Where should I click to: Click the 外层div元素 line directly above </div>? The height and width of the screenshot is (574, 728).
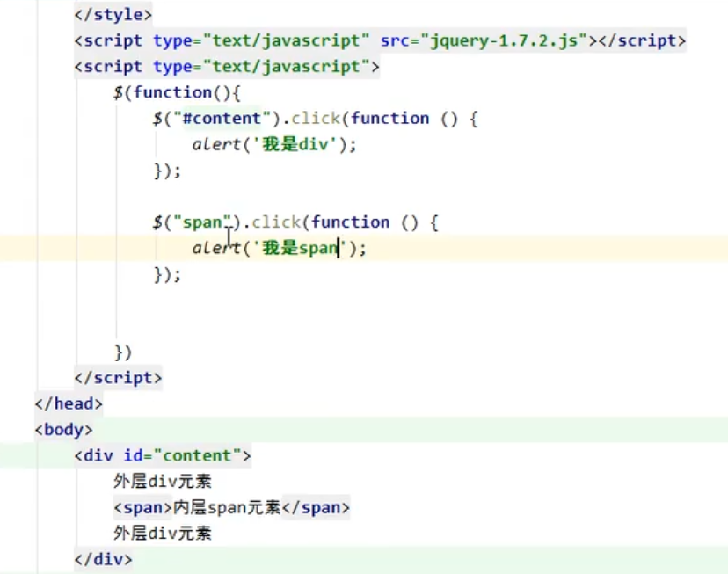163,534
